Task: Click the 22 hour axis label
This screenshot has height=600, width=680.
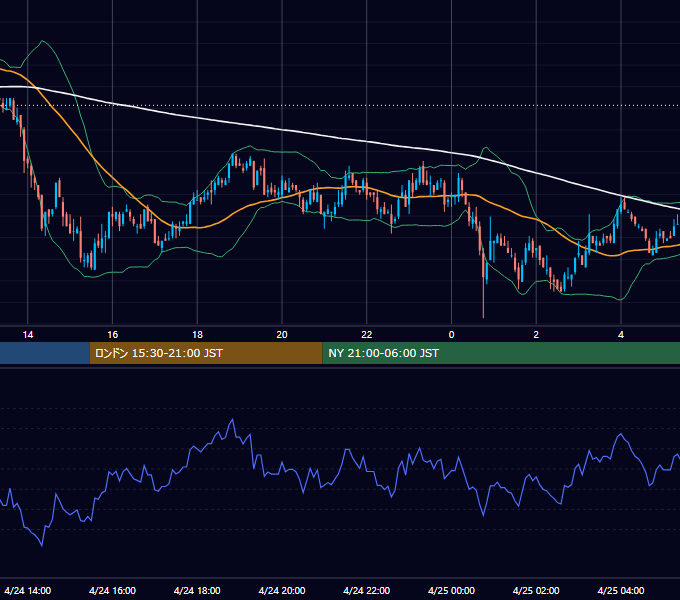Action: 367,335
